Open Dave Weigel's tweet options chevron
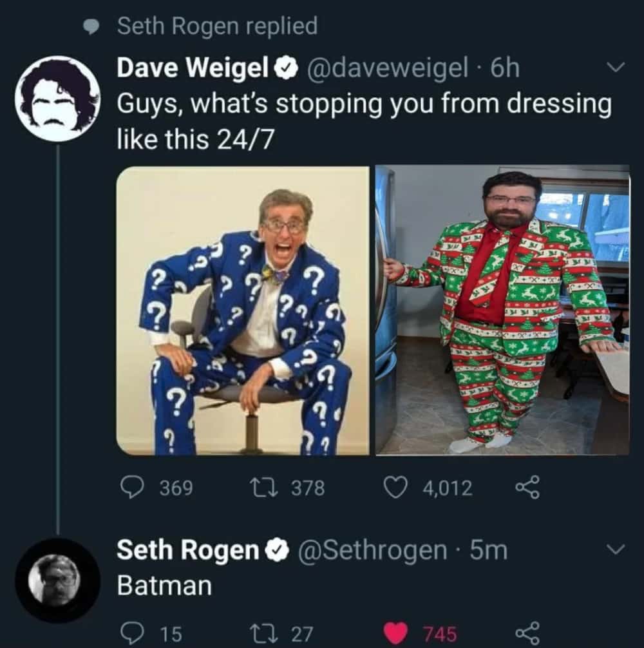 [616, 68]
